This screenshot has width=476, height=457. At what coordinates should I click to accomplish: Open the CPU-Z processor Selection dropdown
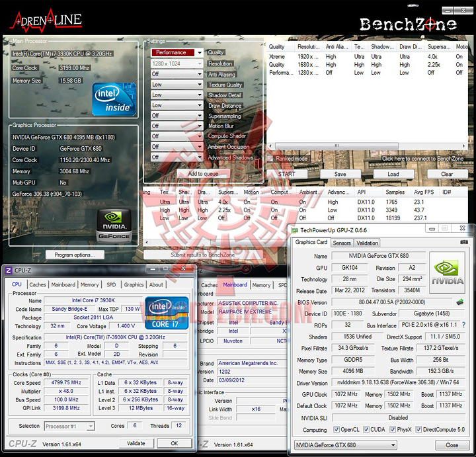pyautogui.click(x=69, y=427)
